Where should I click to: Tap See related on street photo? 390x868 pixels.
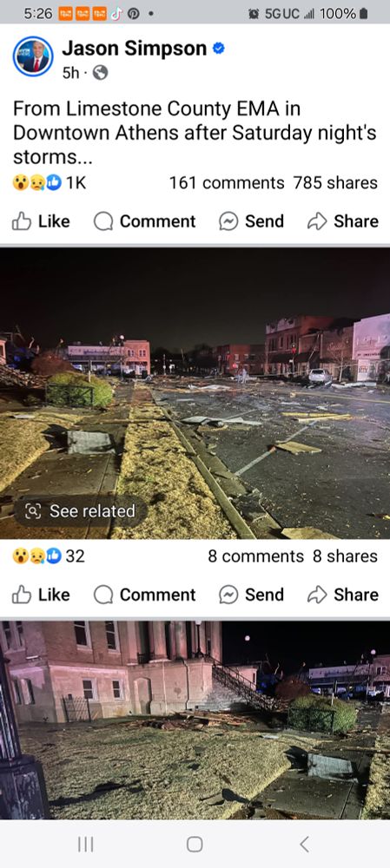click(80, 511)
